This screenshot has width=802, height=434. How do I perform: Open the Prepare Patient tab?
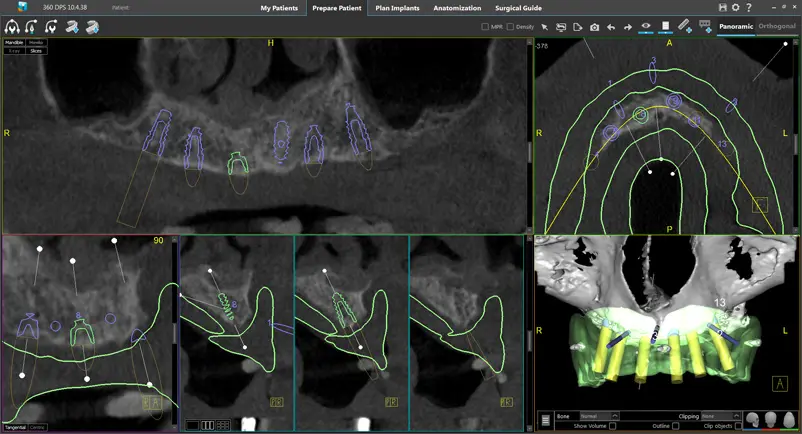[x=337, y=8]
